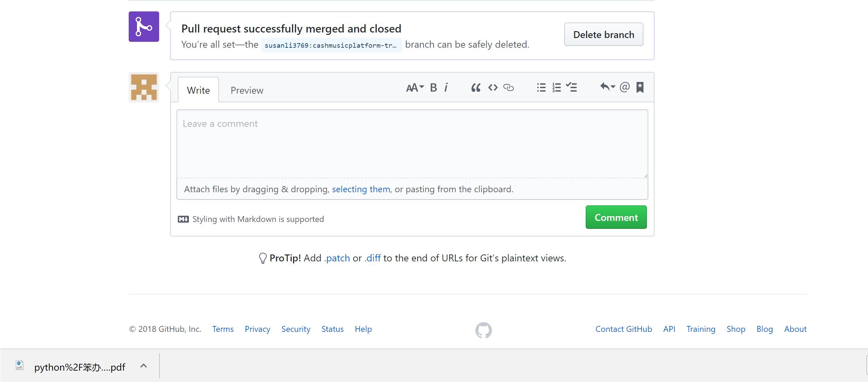The height and width of the screenshot is (382, 868).
Task: Insert a task list
Action: 571,87
